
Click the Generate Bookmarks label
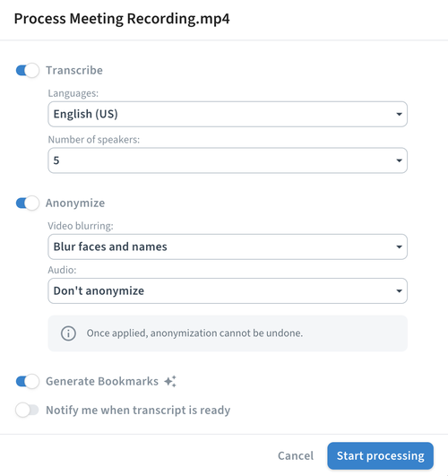click(102, 381)
